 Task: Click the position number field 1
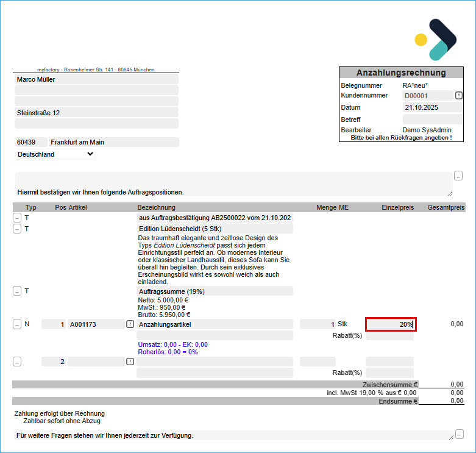click(x=54, y=324)
